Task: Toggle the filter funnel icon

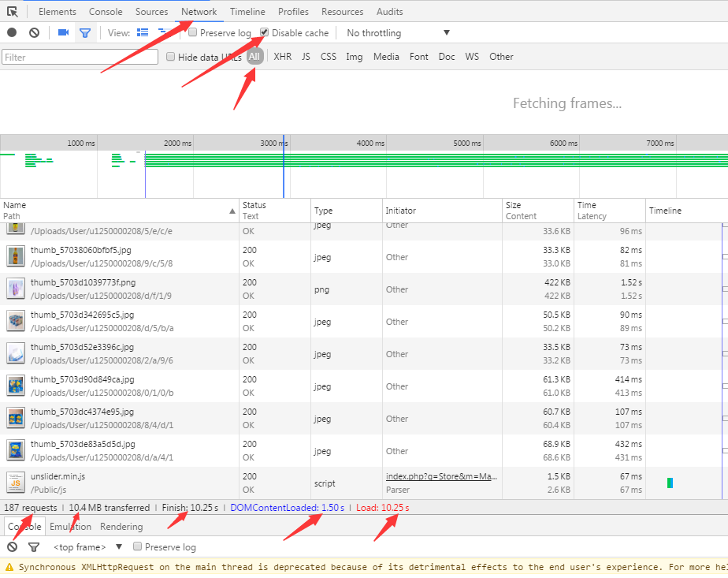Action: 85,33
